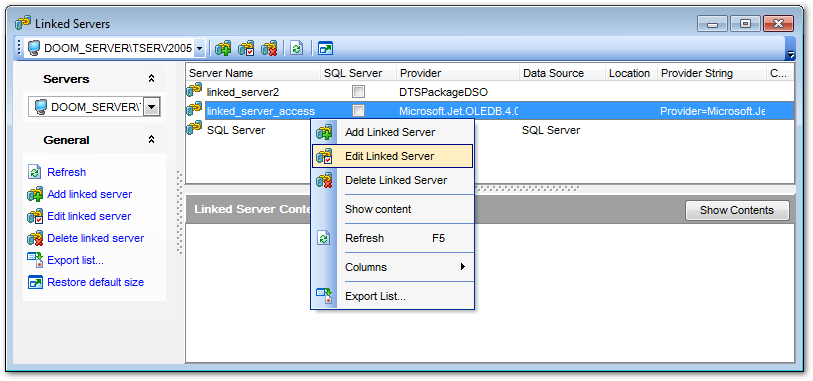Select the SQL Server linked server row
This screenshot has width=813, height=381.
pos(489,129)
